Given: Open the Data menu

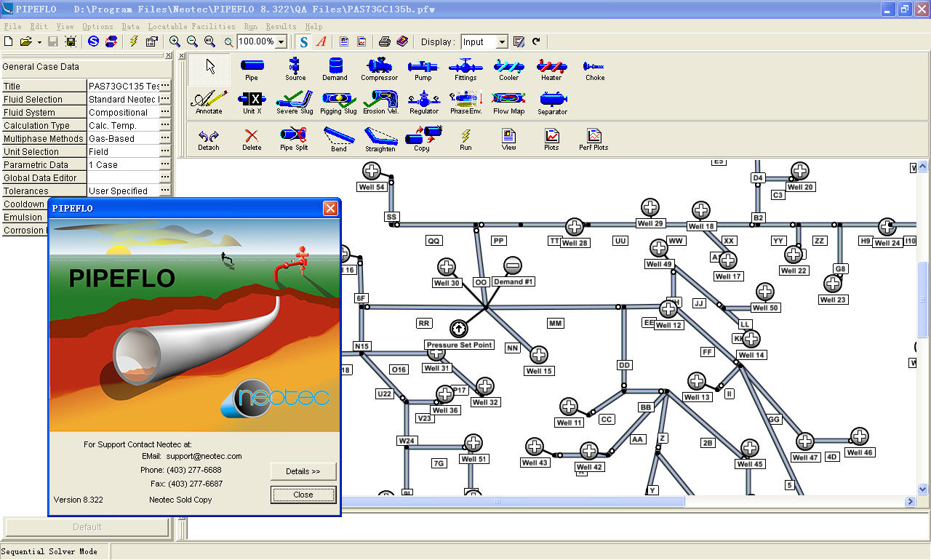Looking at the screenshot, I should [130, 26].
